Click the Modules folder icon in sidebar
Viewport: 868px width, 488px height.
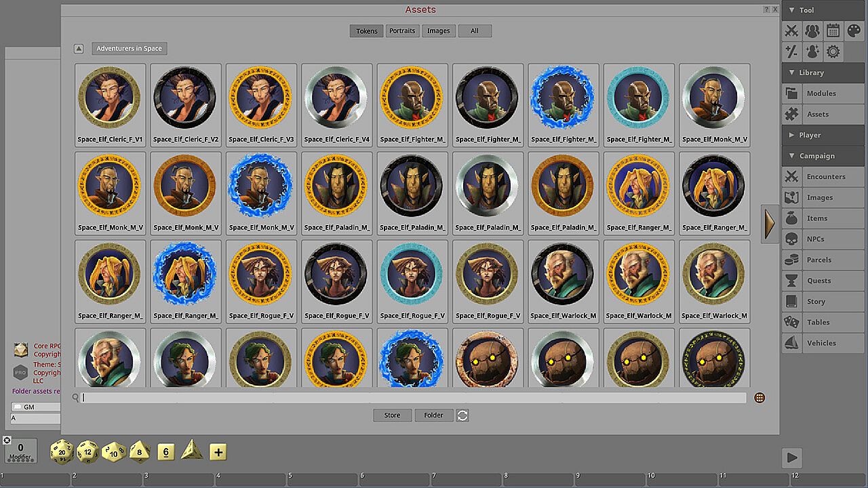click(x=791, y=94)
